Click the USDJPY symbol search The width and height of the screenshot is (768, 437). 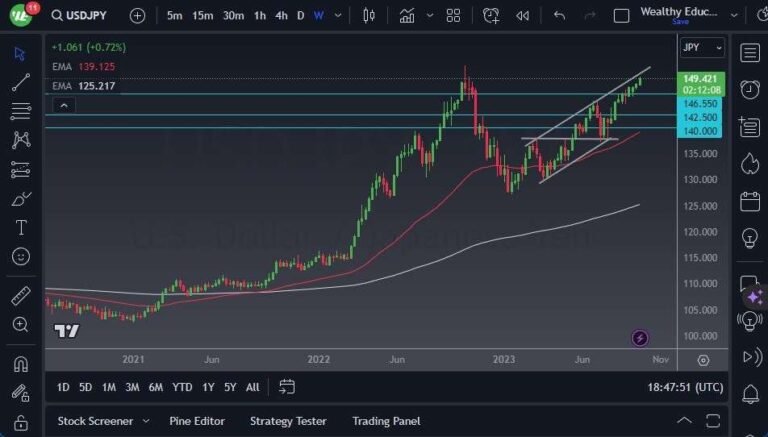(x=79, y=16)
